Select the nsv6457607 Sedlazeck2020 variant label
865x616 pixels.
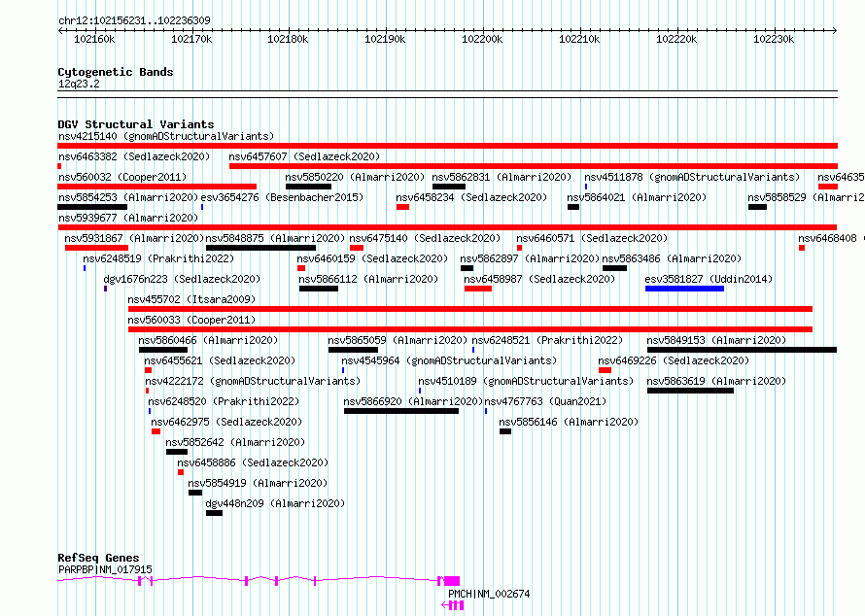pyautogui.click(x=304, y=156)
